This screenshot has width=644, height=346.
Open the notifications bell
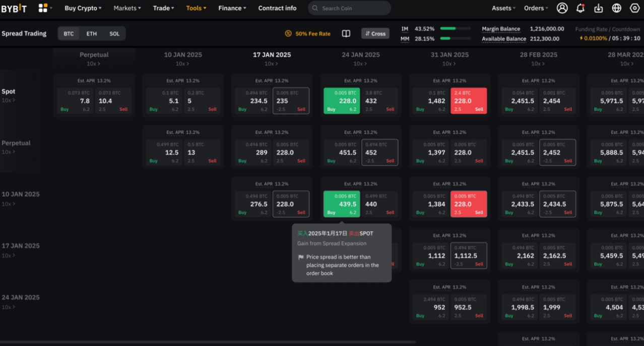pos(581,8)
